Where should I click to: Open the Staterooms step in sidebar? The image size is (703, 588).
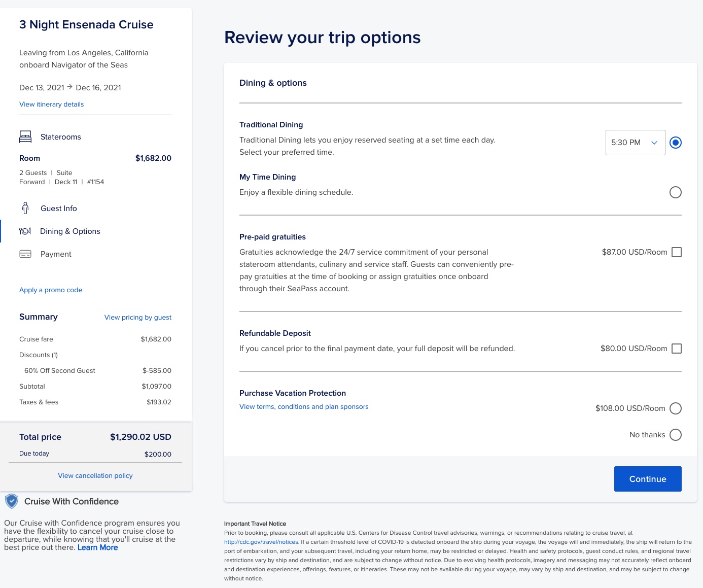[x=61, y=137]
